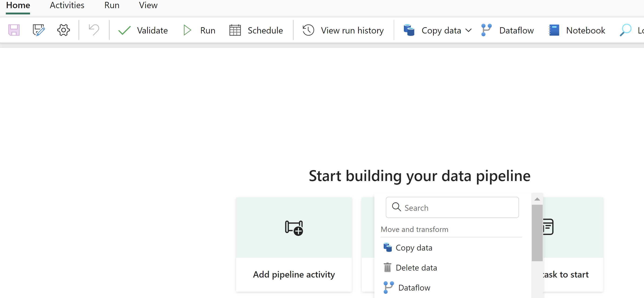Image resolution: width=644 pixels, height=298 pixels.
Task: Click the Copy data toolbar icon
Action: 409,30
